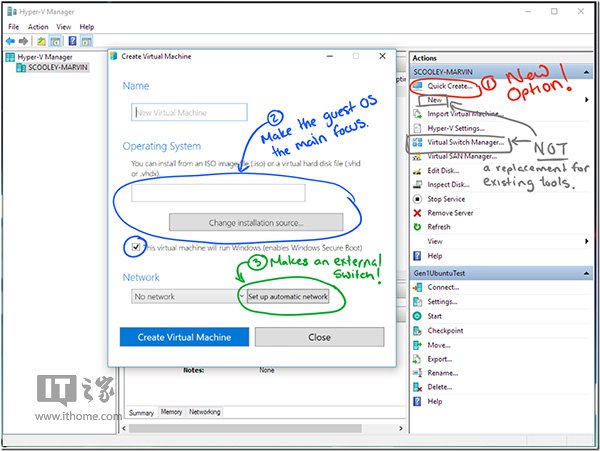Click the blue Help toolbar icon
Screen dimensions: 600x451
[72, 41]
